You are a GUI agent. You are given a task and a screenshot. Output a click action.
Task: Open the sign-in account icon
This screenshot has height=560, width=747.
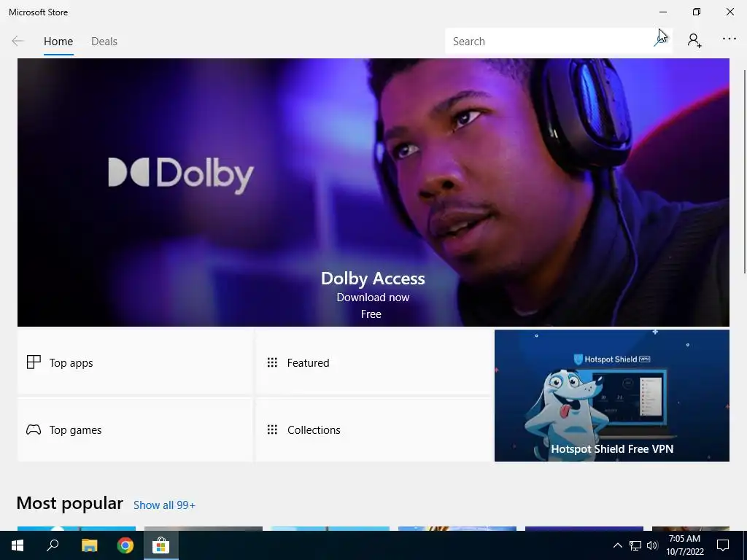694,41
